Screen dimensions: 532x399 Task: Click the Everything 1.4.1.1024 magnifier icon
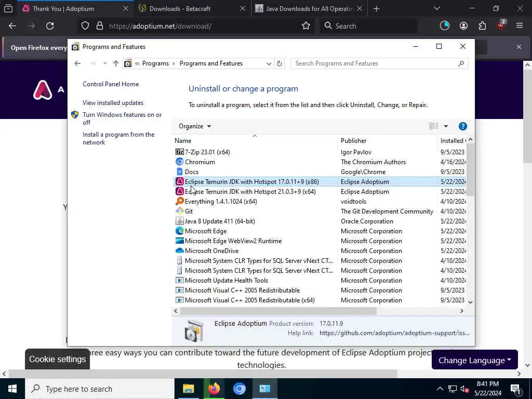coord(179,201)
